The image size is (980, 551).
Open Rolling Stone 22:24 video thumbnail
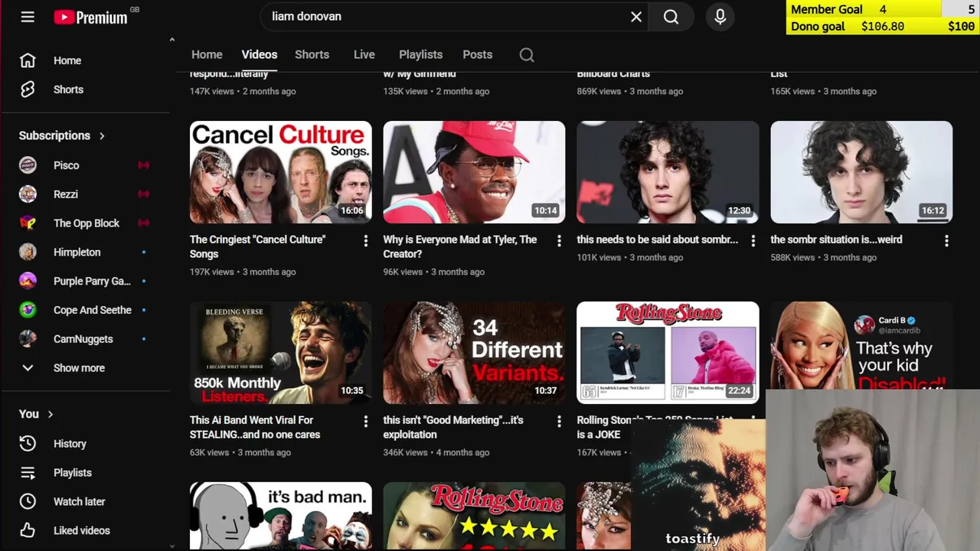click(x=668, y=353)
